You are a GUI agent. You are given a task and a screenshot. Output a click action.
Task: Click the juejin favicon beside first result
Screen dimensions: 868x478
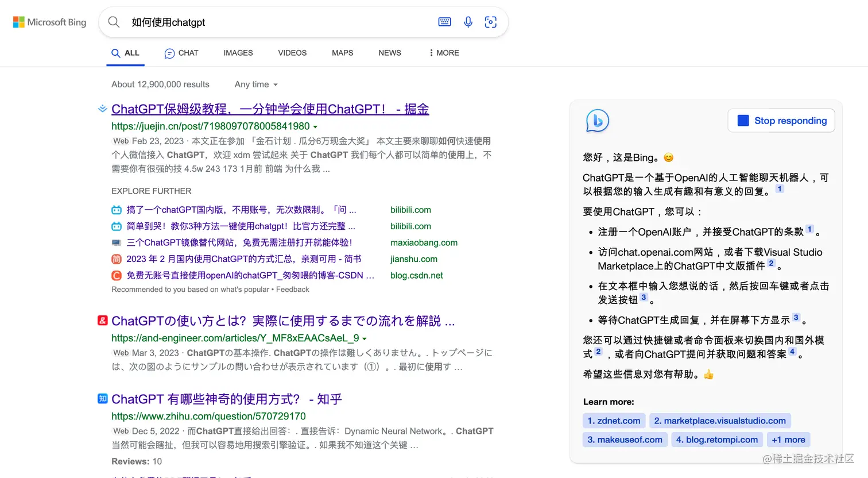pyautogui.click(x=102, y=109)
